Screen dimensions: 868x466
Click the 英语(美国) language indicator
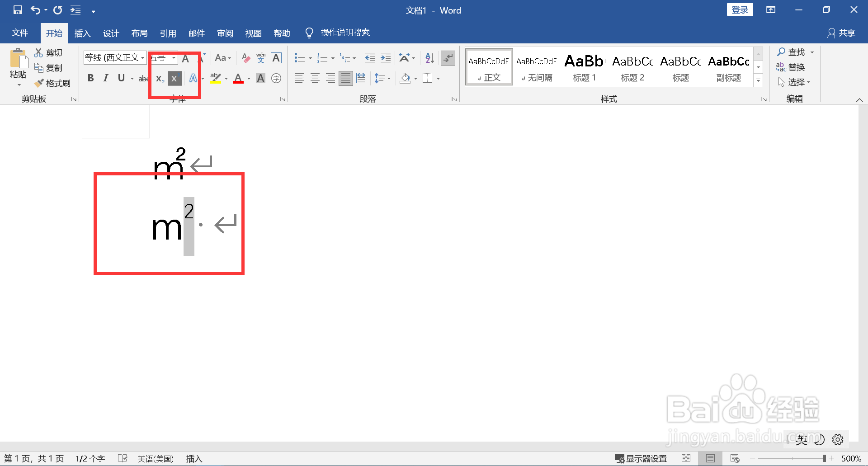click(x=156, y=458)
